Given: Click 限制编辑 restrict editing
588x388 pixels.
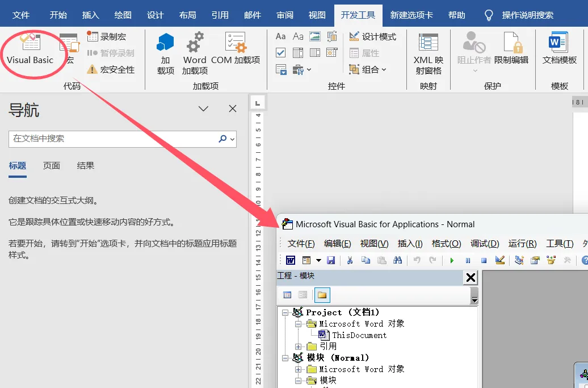Looking at the screenshot, I should click(x=511, y=49).
